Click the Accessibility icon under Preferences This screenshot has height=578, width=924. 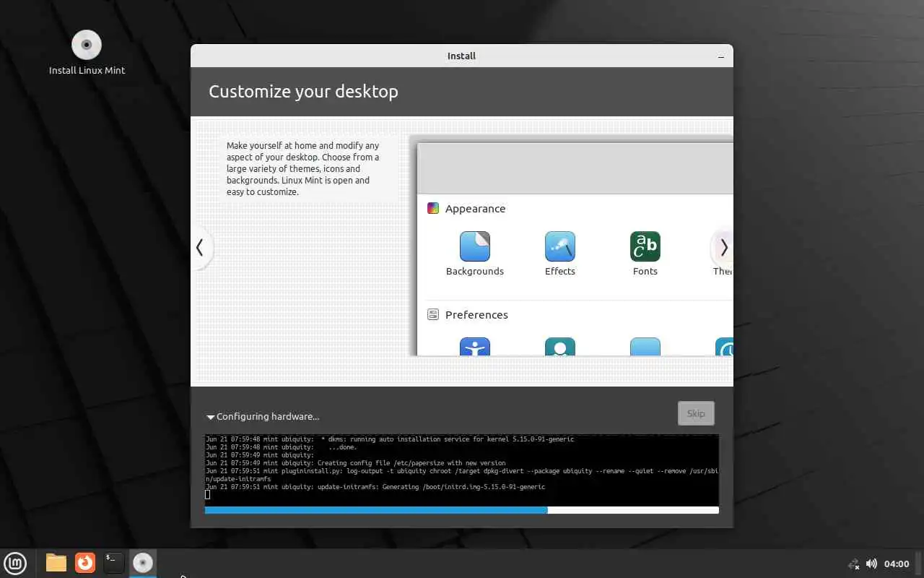coord(475,347)
